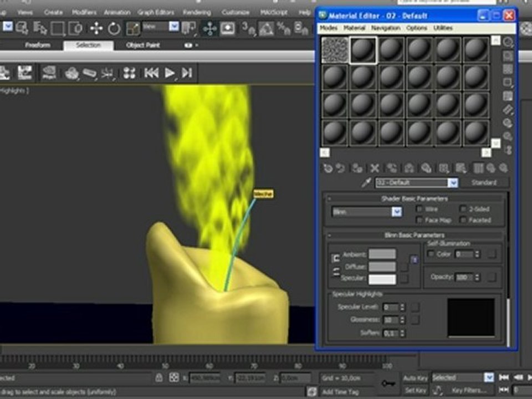
Task: Click the Diffuse color swatch
Action: (x=382, y=267)
